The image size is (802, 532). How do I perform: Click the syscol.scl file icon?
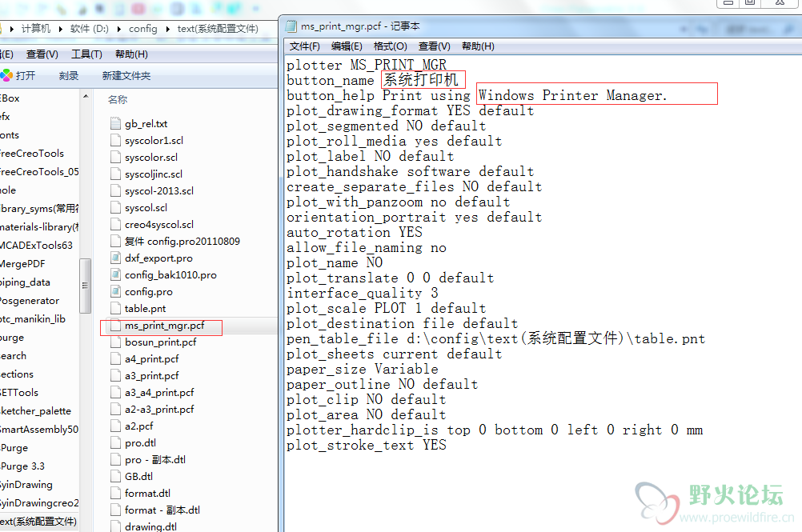[115, 208]
